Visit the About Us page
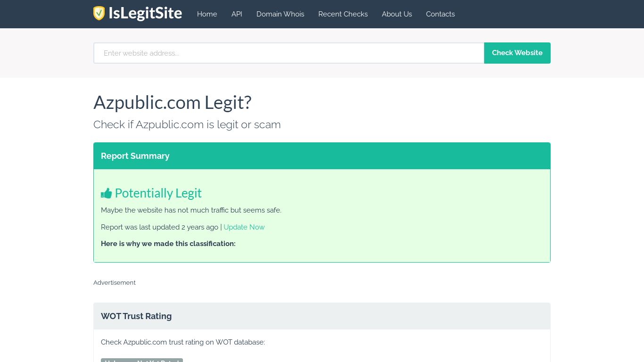 [396, 14]
